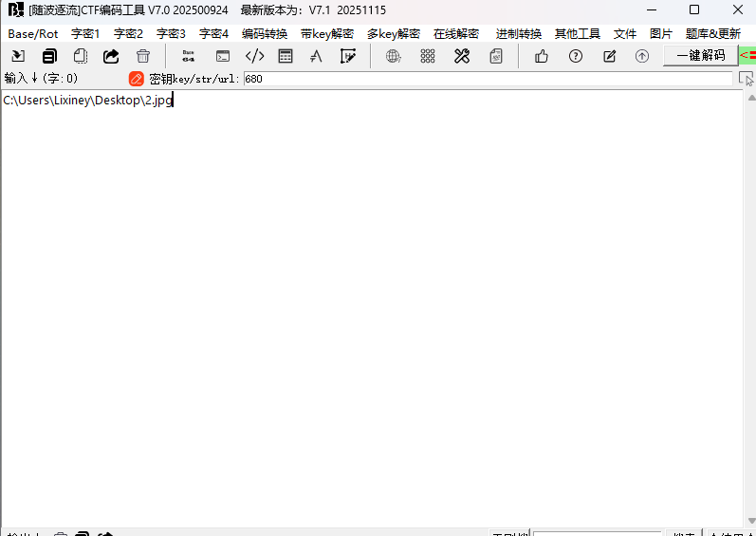Click the share/export arrow icon
Screen dimensions: 756x536
[111, 56]
